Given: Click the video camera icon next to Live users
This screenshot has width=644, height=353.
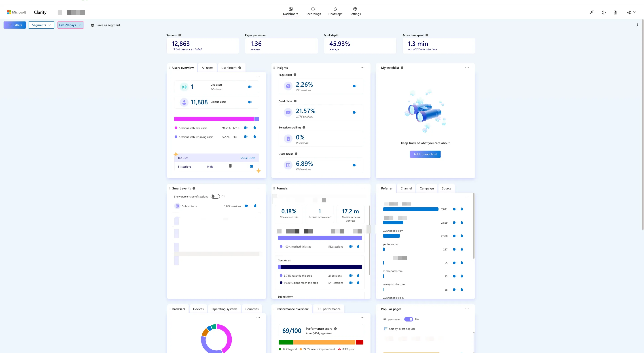Looking at the screenshot, I should 250,87.
